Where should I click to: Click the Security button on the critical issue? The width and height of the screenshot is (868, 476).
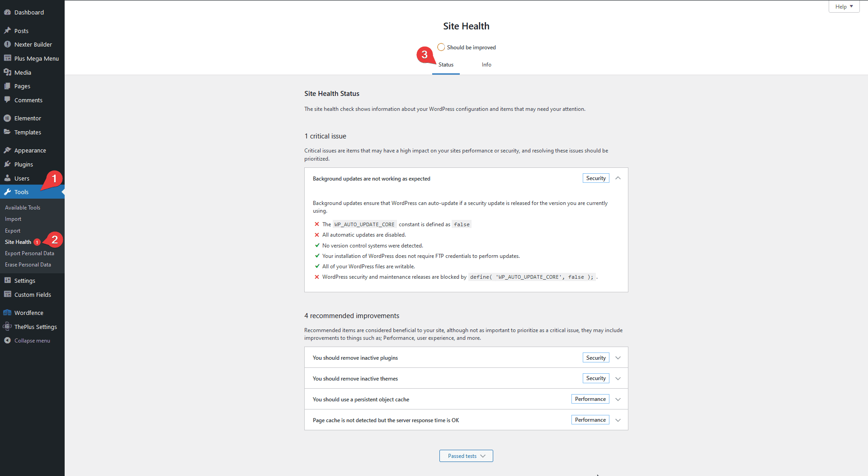pyautogui.click(x=595, y=178)
